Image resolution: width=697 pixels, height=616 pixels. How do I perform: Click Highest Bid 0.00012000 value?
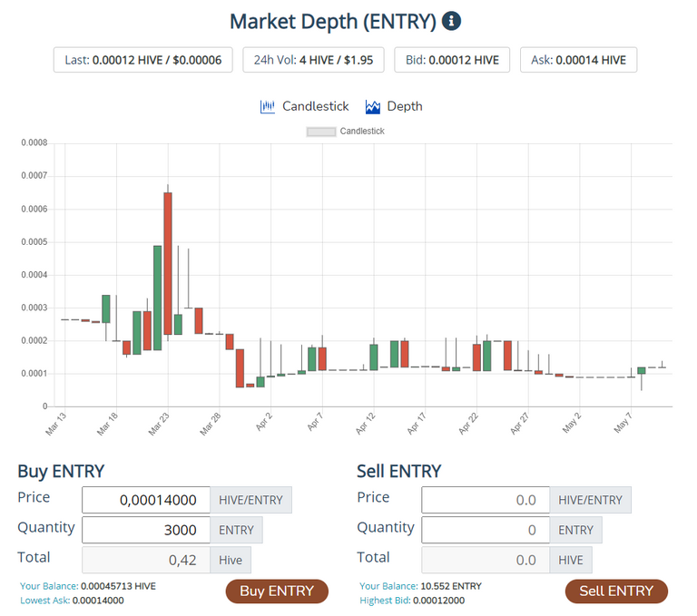(438, 601)
